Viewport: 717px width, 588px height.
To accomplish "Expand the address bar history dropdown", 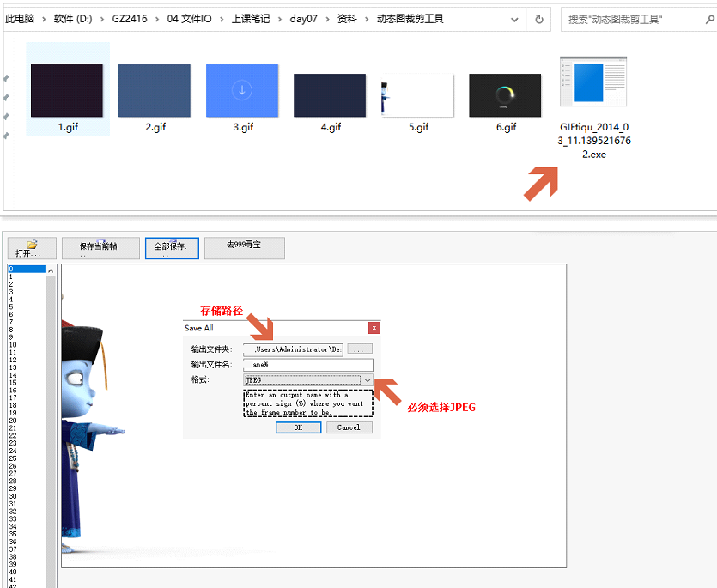I will point(514,20).
